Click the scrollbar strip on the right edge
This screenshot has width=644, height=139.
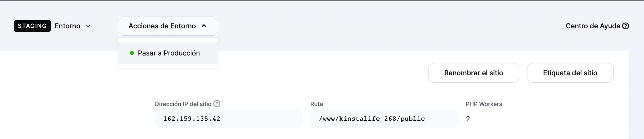[636, 94]
